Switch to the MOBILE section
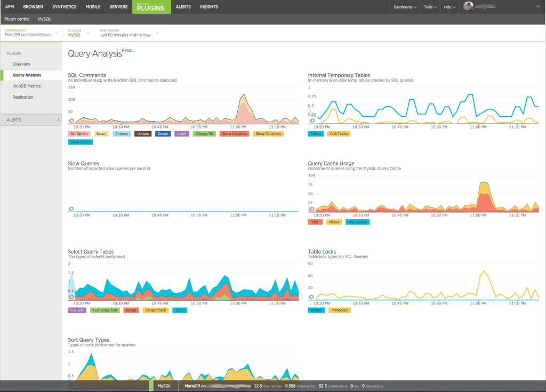The width and height of the screenshot is (546, 392). click(93, 6)
